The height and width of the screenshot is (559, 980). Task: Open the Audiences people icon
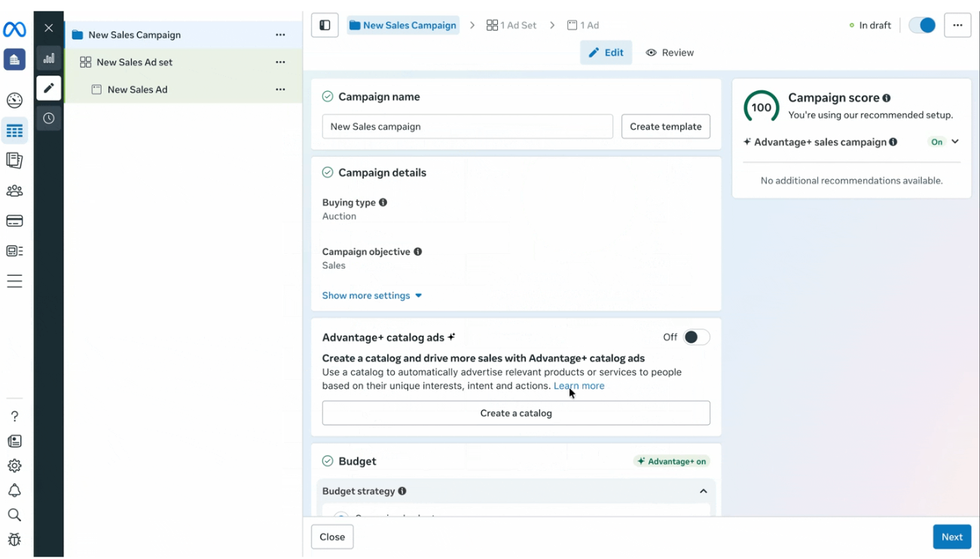(14, 191)
